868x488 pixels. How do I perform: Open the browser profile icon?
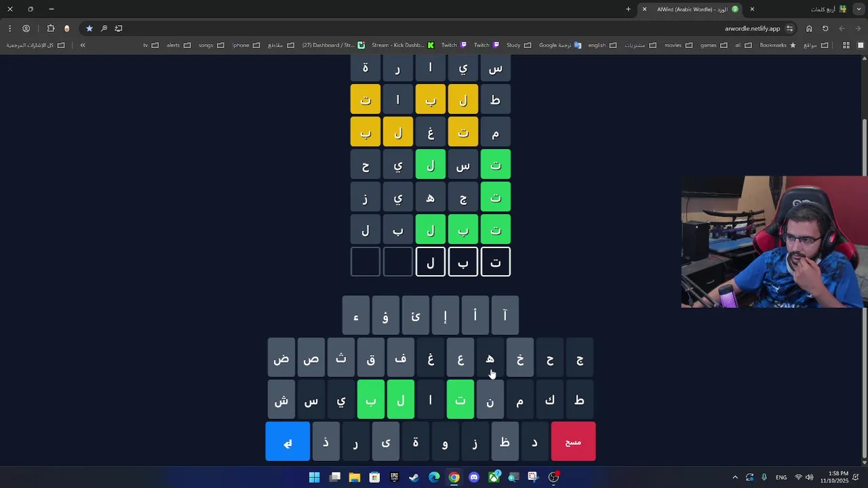click(26, 28)
